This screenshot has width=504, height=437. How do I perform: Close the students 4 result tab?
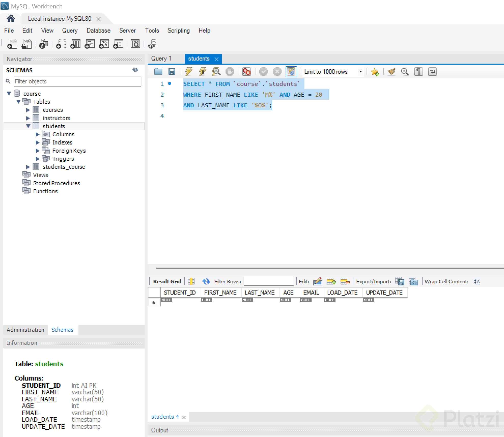pyautogui.click(x=184, y=417)
